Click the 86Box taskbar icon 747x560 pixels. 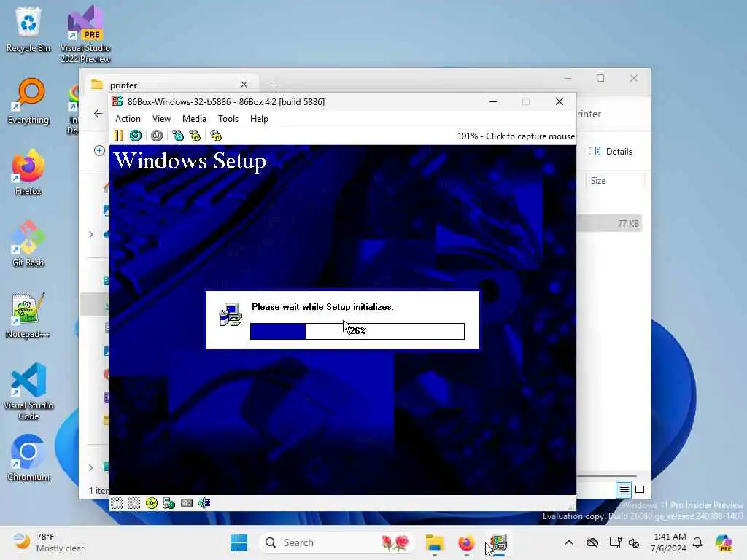[498, 542]
